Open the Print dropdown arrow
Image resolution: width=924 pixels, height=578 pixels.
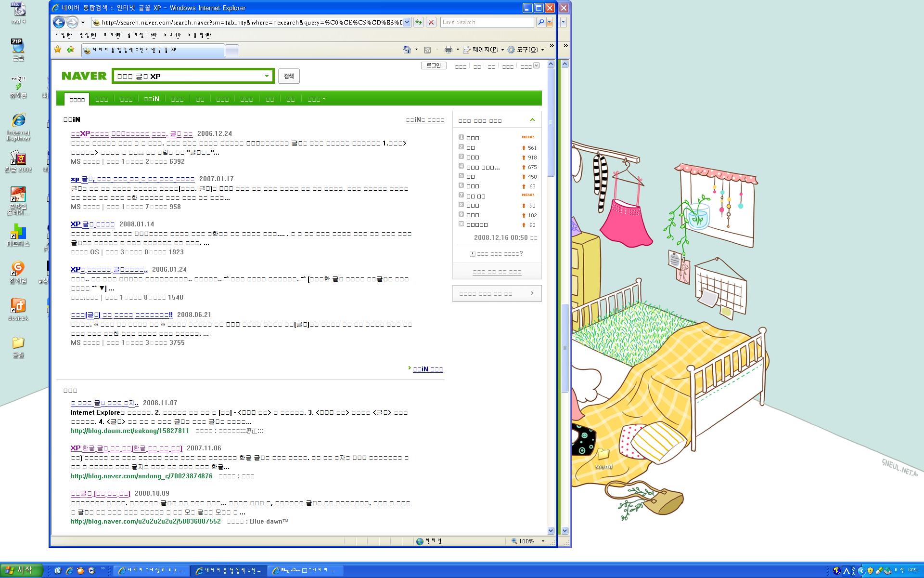coord(458,50)
